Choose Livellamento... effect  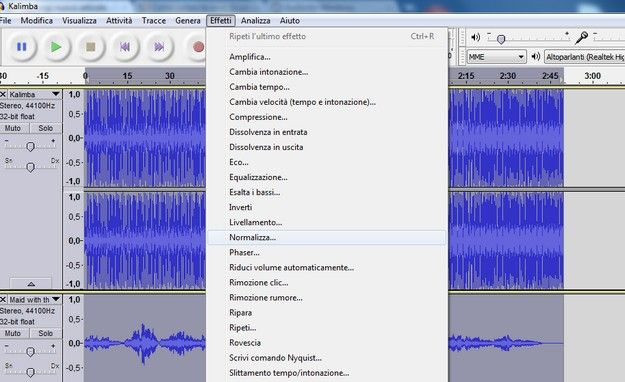click(327, 223)
